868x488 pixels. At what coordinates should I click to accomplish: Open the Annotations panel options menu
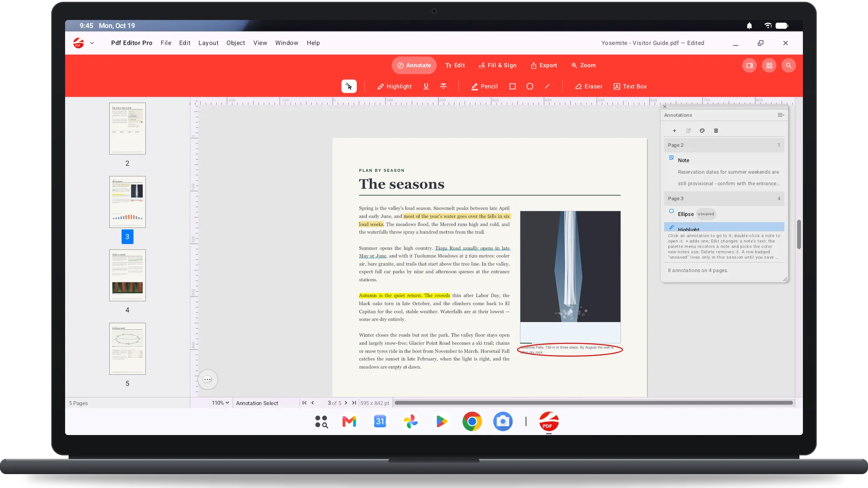click(x=781, y=115)
